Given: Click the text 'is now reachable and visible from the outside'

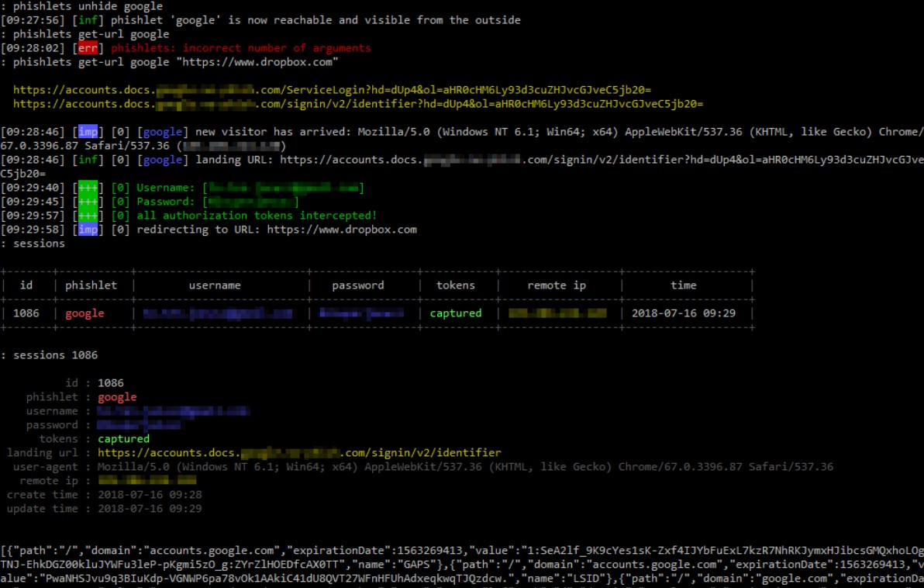Looking at the screenshot, I should tap(374, 20).
